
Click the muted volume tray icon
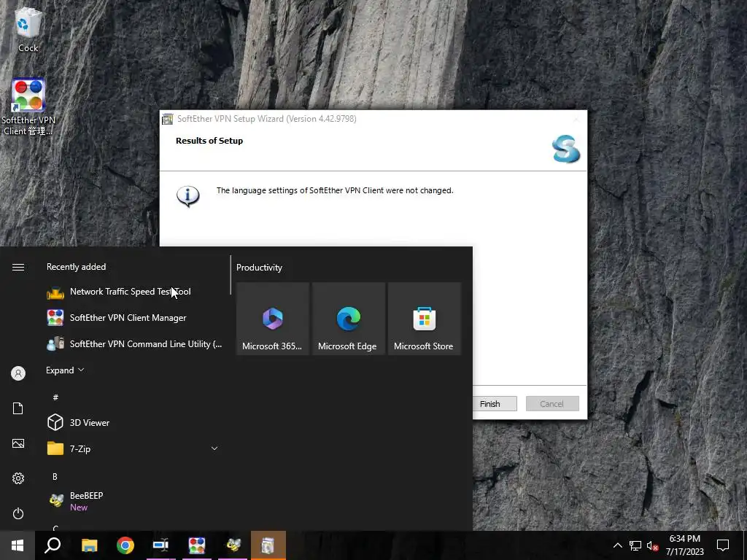pyautogui.click(x=652, y=545)
